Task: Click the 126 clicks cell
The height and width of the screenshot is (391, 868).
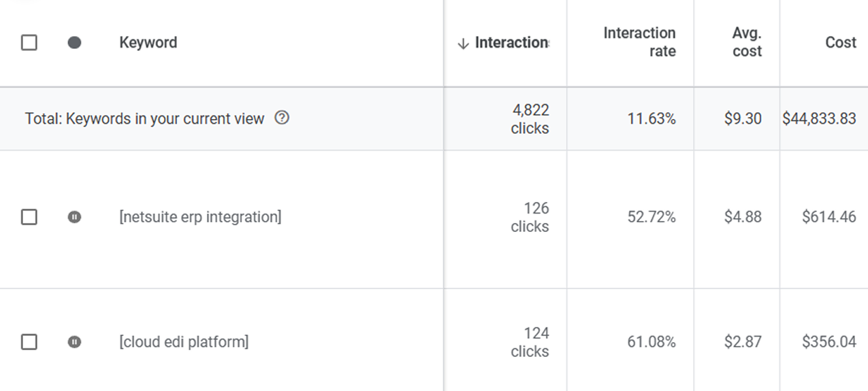Action: coord(530,217)
